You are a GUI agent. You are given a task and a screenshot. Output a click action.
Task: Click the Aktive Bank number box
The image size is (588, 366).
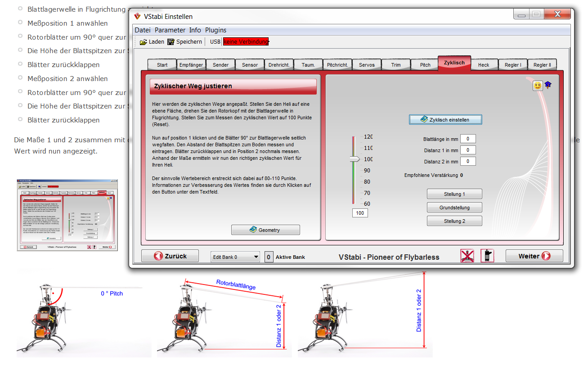pyautogui.click(x=269, y=257)
